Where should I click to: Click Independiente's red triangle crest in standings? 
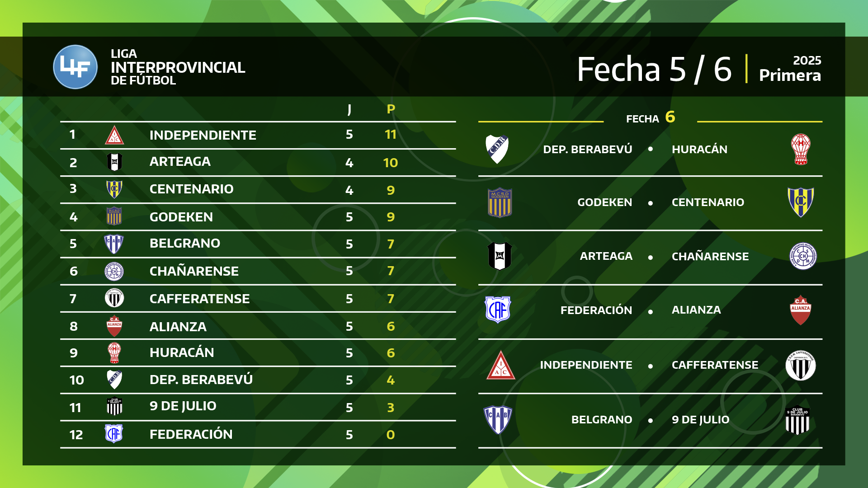click(114, 135)
